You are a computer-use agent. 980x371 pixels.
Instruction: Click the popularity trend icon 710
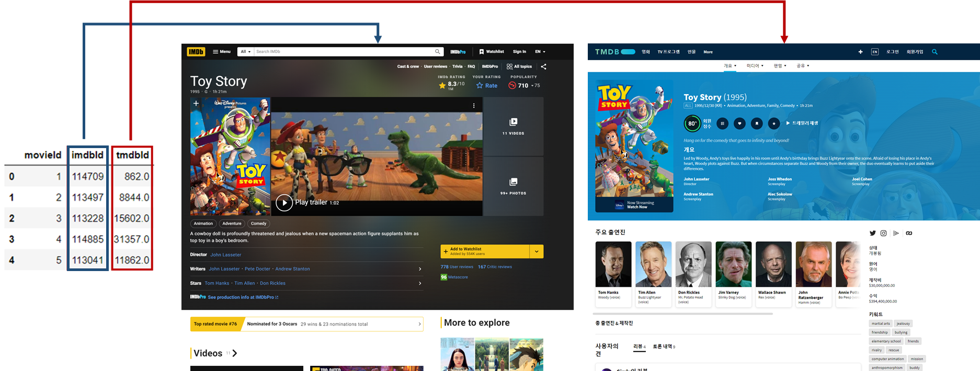click(512, 85)
